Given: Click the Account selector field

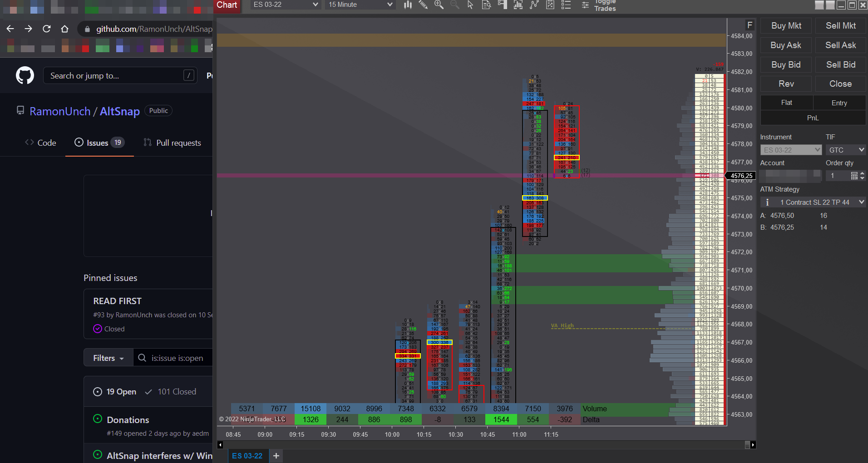Looking at the screenshot, I should [791, 175].
